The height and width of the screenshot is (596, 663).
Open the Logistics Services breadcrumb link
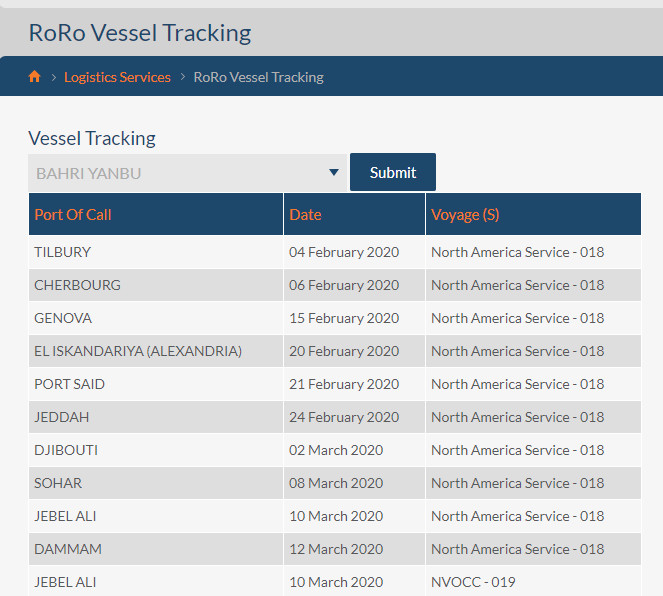click(x=117, y=77)
